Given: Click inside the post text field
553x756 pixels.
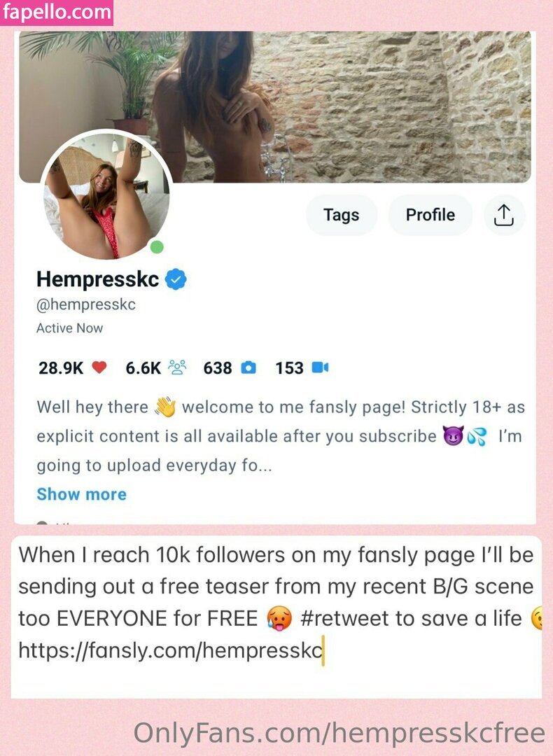Looking at the screenshot, I should (x=276, y=617).
